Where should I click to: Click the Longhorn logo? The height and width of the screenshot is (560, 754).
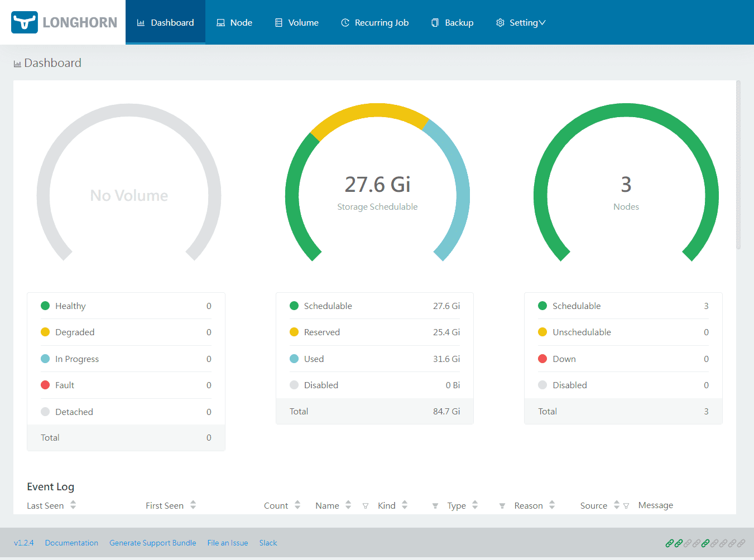pos(64,22)
